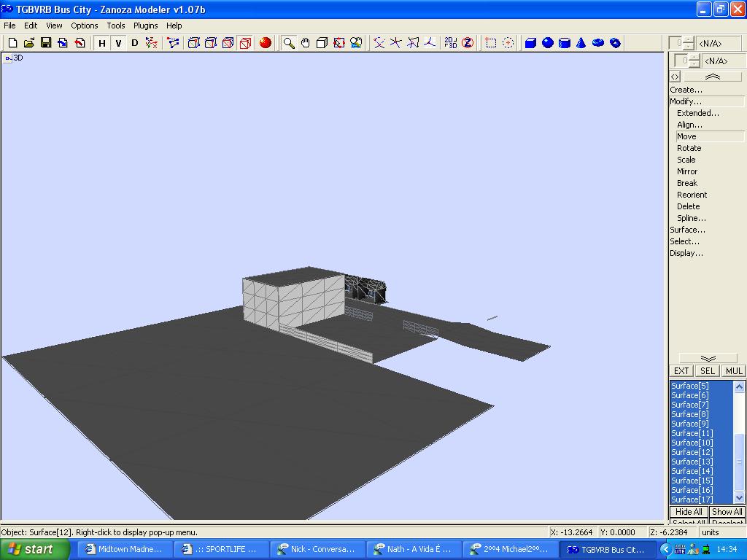Expand the Create... command group
Image resolution: width=747 pixels, height=560 pixels.
(x=686, y=90)
